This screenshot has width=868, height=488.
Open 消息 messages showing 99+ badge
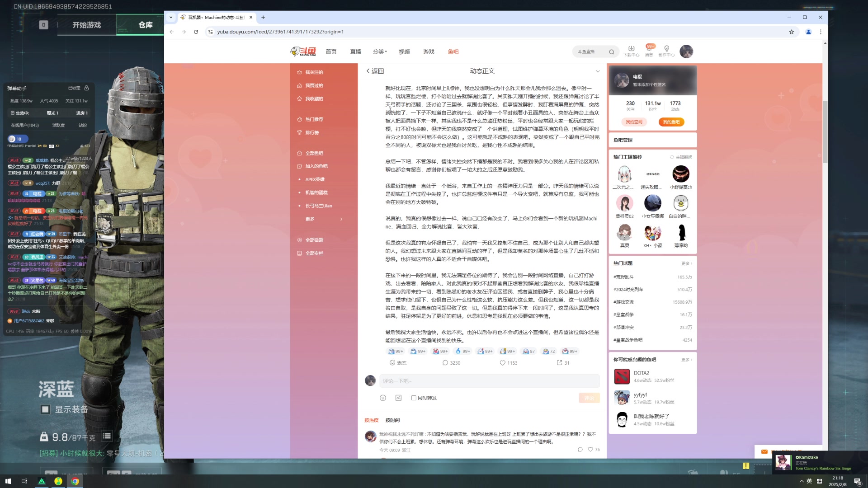click(649, 51)
